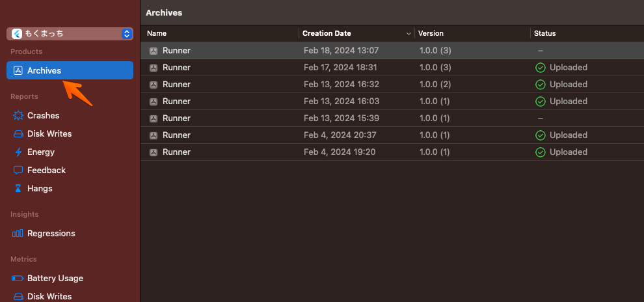
Task: Open Regressions under Insights
Action: point(51,233)
